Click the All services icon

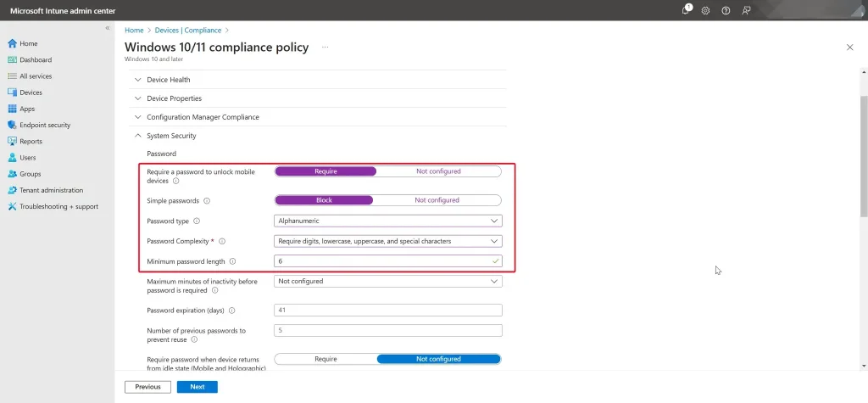click(x=12, y=76)
